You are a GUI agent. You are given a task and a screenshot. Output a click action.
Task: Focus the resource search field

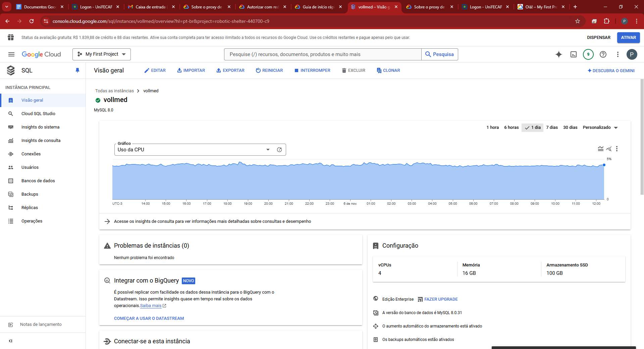tap(323, 54)
